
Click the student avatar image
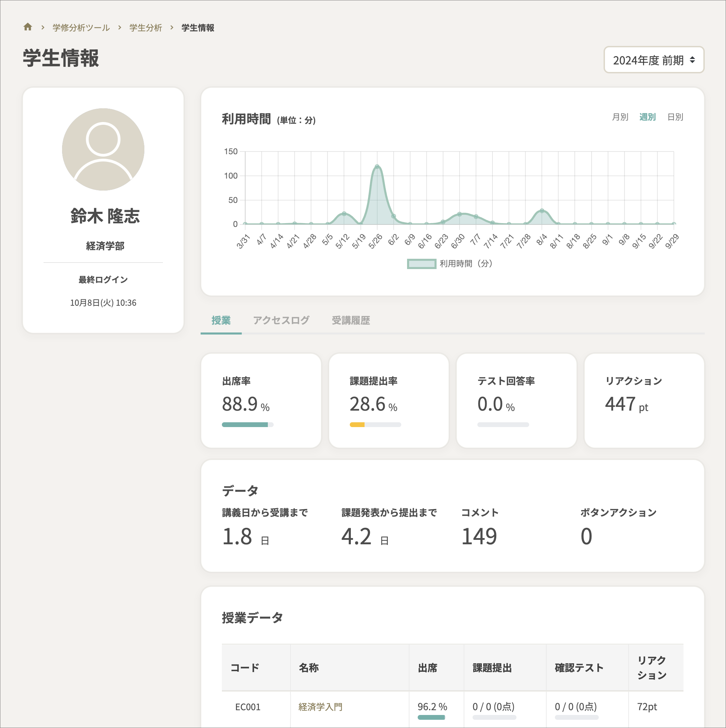point(103,149)
